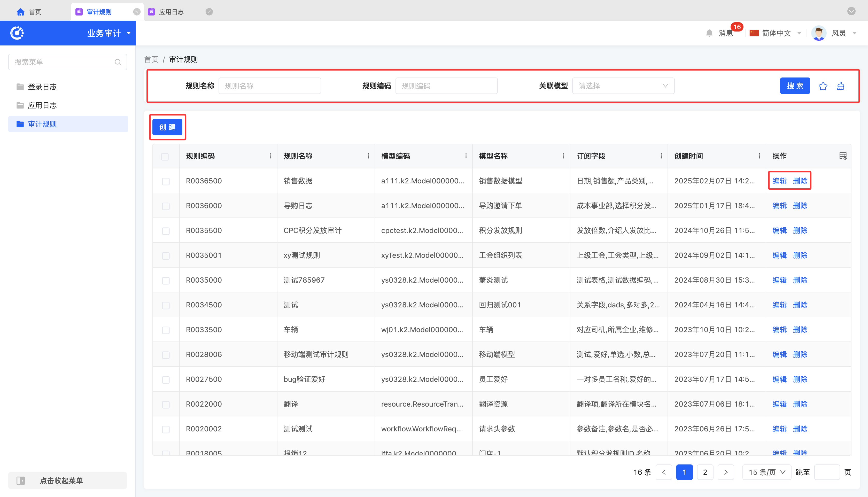
Task: Close the 应用日志 tab
Action: 209,12
